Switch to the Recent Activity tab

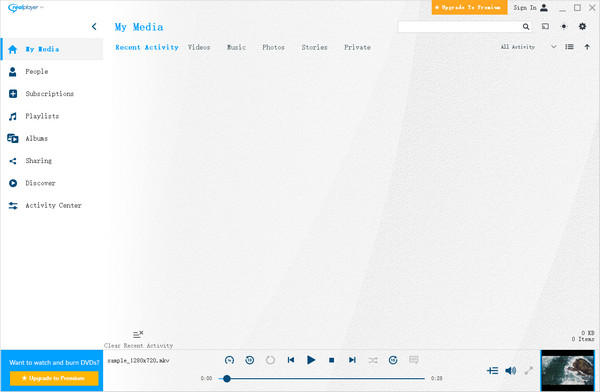pyautogui.click(x=147, y=47)
